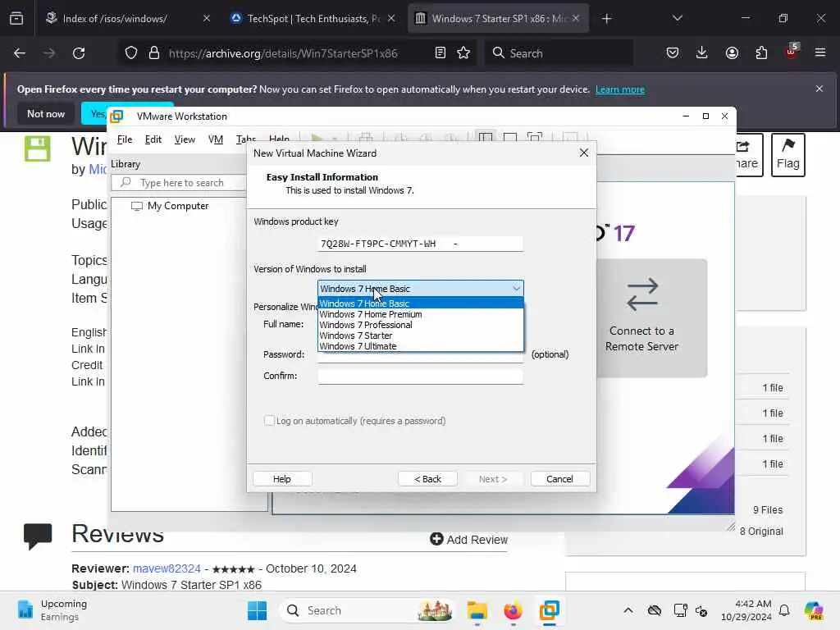The image size is (840, 630).
Task: Select Windows 7 Starter option
Action: 421,336
